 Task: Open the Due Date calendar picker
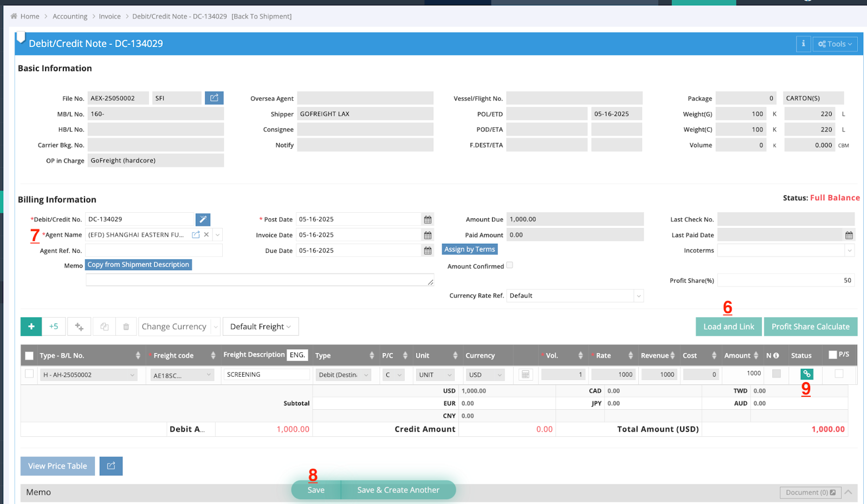click(428, 251)
